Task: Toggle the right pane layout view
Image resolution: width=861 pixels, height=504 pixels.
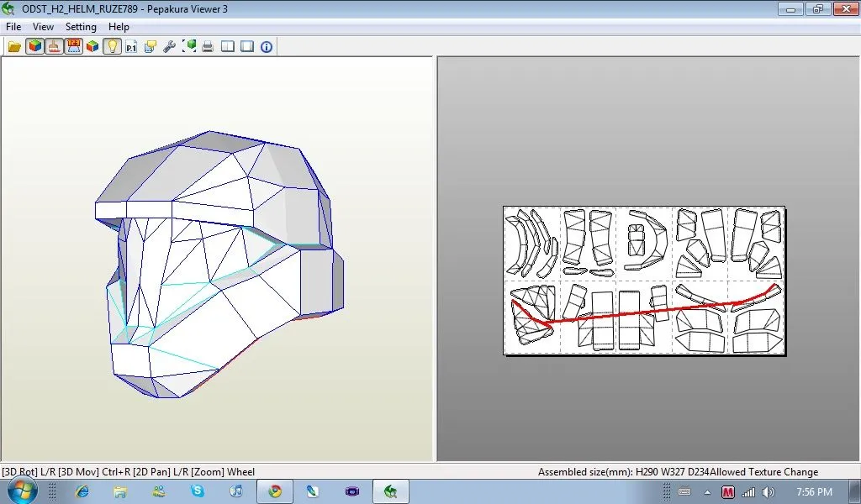Action: pyautogui.click(x=246, y=46)
